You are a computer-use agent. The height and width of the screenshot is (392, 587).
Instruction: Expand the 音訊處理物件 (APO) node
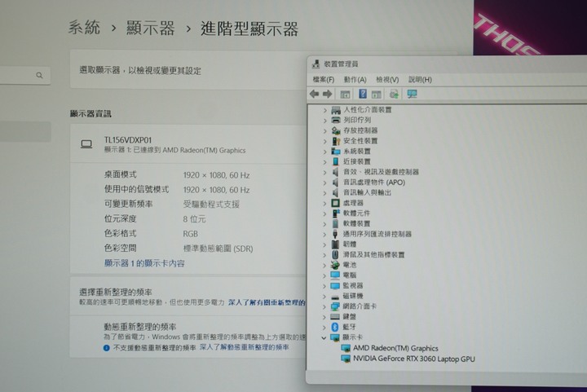click(x=325, y=183)
